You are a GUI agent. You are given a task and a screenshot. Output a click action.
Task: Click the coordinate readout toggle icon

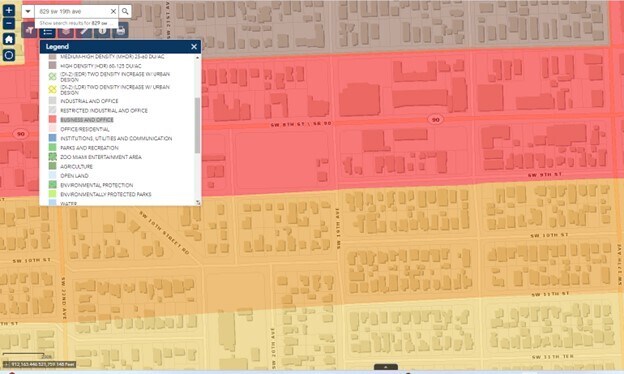pyautogui.click(x=6, y=364)
